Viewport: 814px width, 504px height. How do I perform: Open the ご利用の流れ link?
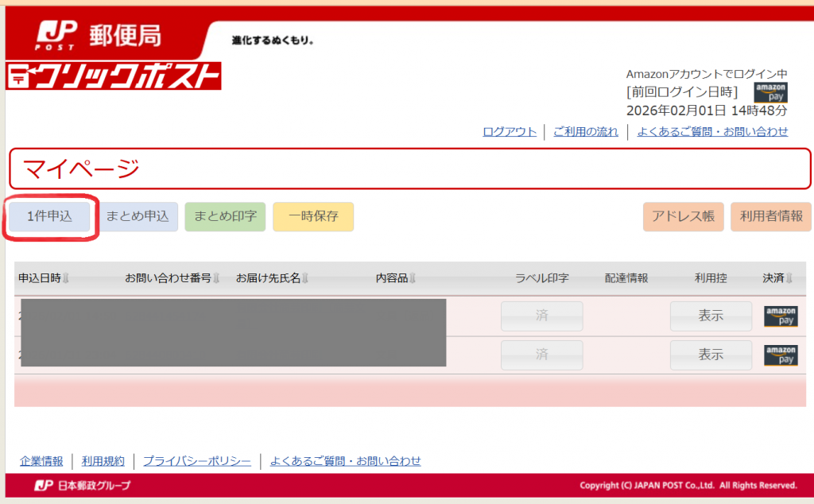point(585,132)
